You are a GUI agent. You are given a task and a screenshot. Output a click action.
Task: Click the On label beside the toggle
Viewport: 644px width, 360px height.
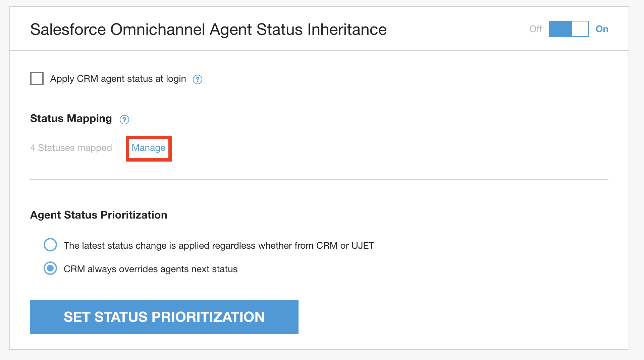point(602,29)
